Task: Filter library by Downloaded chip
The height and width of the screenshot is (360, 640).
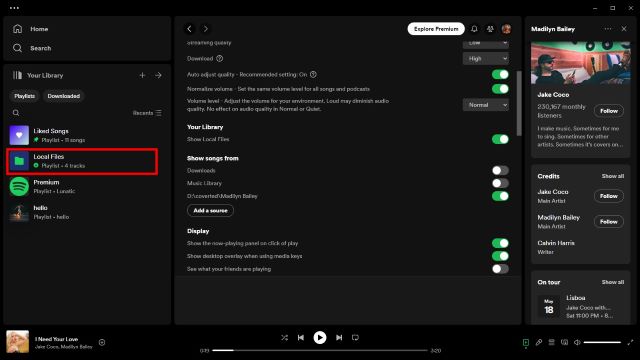Action: pyautogui.click(x=64, y=96)
